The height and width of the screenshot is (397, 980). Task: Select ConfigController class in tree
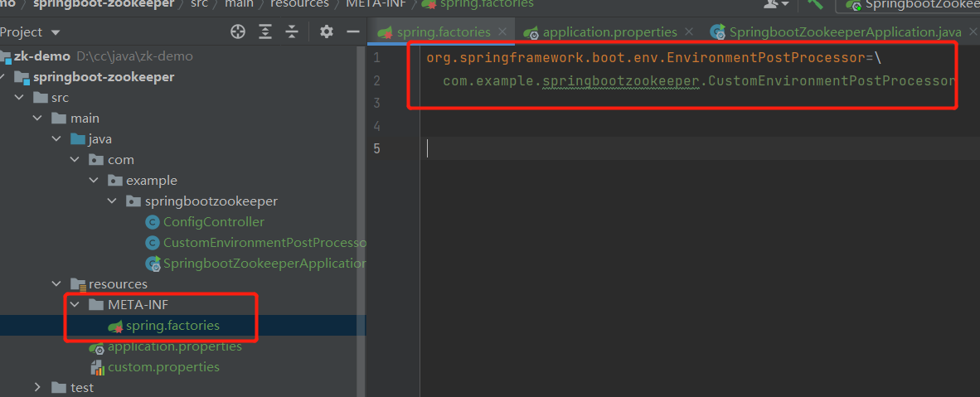click(x=214, y=222)
